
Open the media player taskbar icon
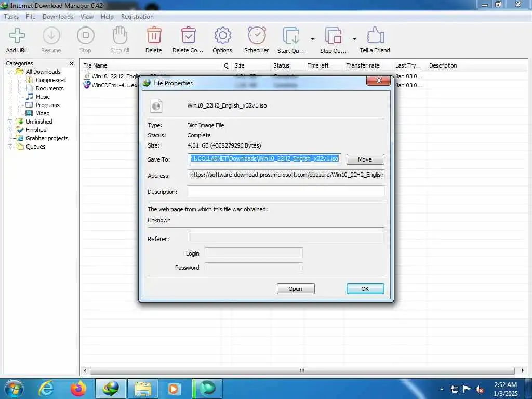click(174, 389)
